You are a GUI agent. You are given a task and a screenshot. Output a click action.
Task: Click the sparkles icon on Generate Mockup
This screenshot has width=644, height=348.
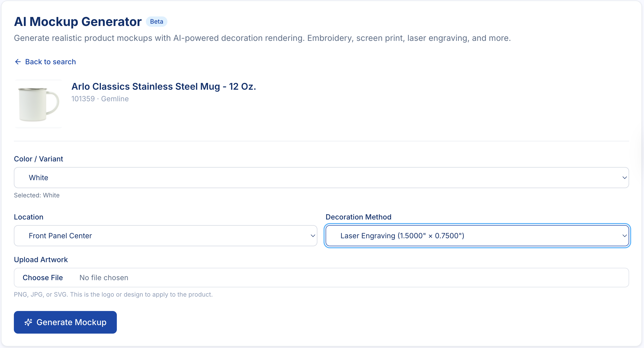(28, 322)
